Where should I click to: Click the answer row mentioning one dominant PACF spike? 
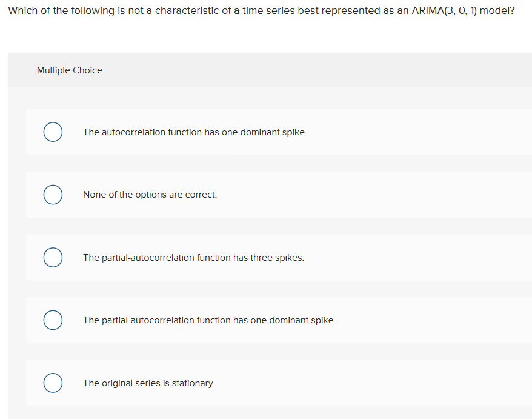[267, 320]
